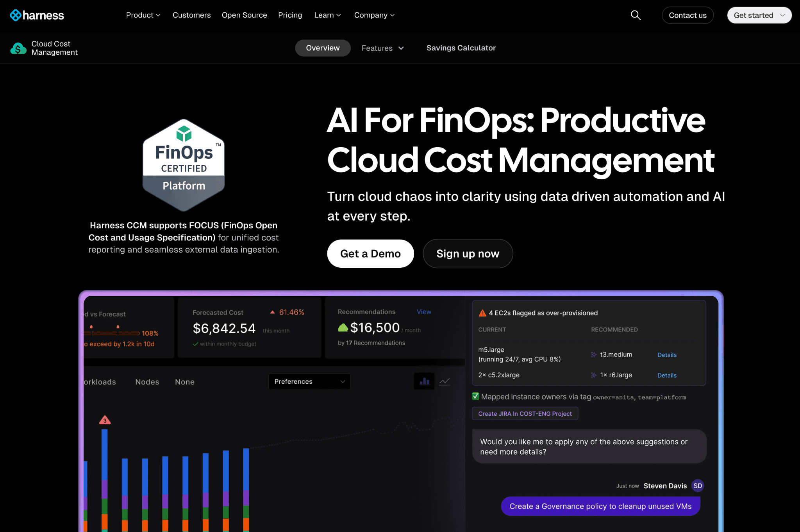Click the red alert triangle marker labeled 3
Viewport: 800px width, 532px height.
pos(105,420)
